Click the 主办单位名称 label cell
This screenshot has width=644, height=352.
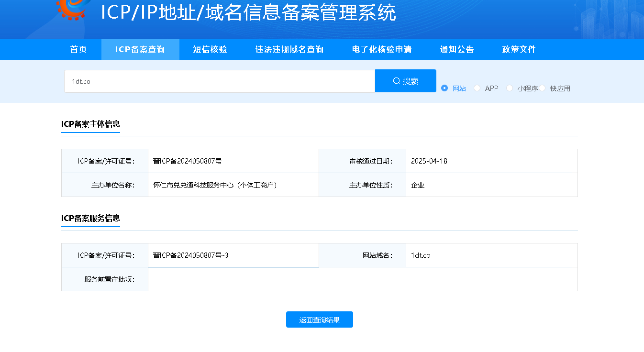(105, 185)
